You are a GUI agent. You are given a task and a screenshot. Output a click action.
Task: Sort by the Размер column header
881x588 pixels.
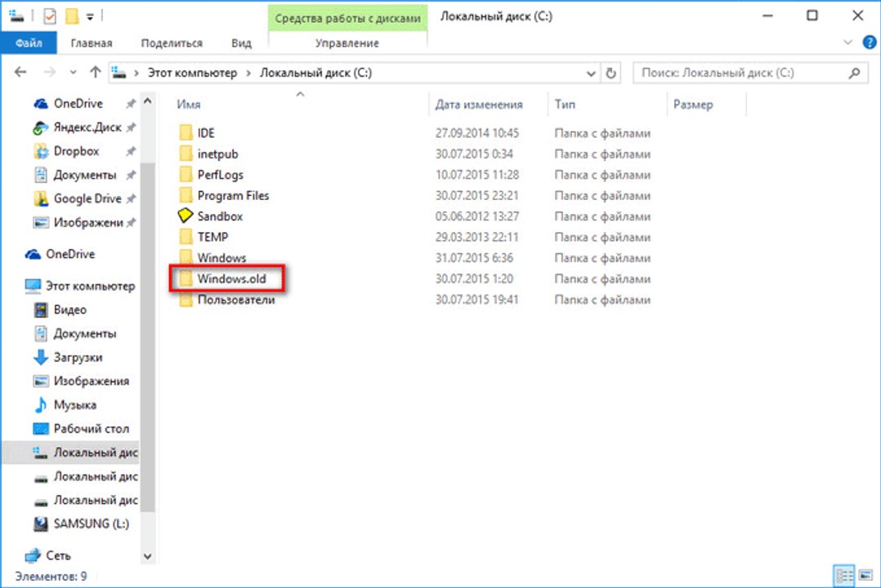[x=693, y=105]
